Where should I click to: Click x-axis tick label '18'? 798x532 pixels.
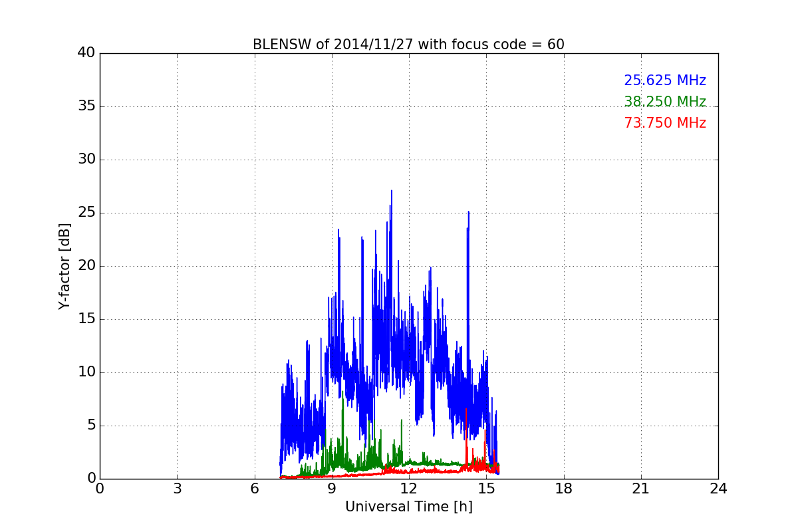tap(564, 489)
